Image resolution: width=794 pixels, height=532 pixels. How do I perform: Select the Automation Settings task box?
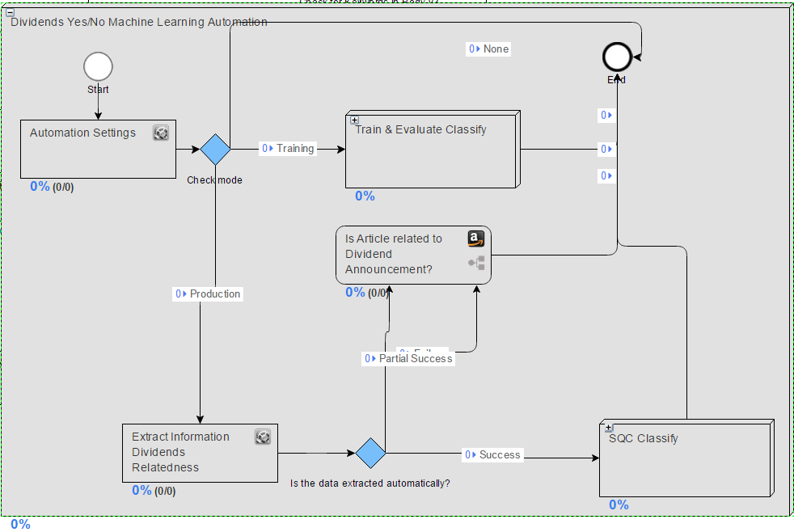point(98,149)
